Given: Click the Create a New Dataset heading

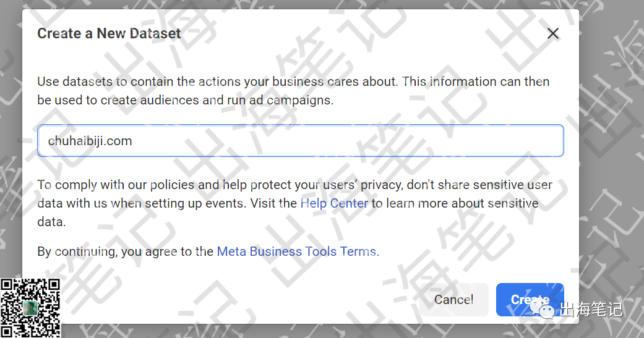Looking at the screenshot, I should 109,33.
